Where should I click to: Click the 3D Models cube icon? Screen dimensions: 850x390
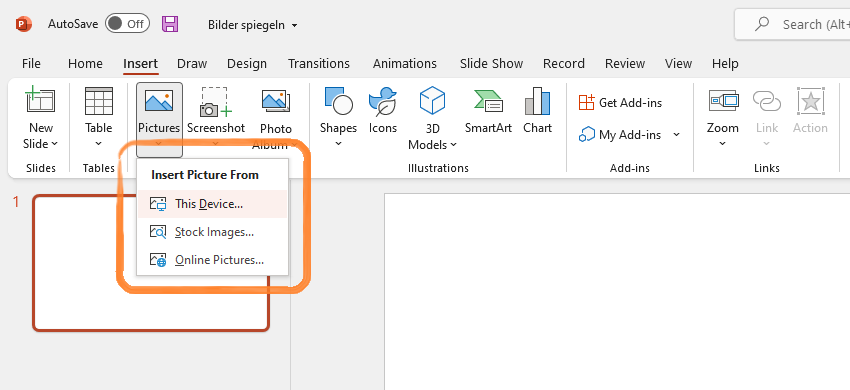pos(432,101)
